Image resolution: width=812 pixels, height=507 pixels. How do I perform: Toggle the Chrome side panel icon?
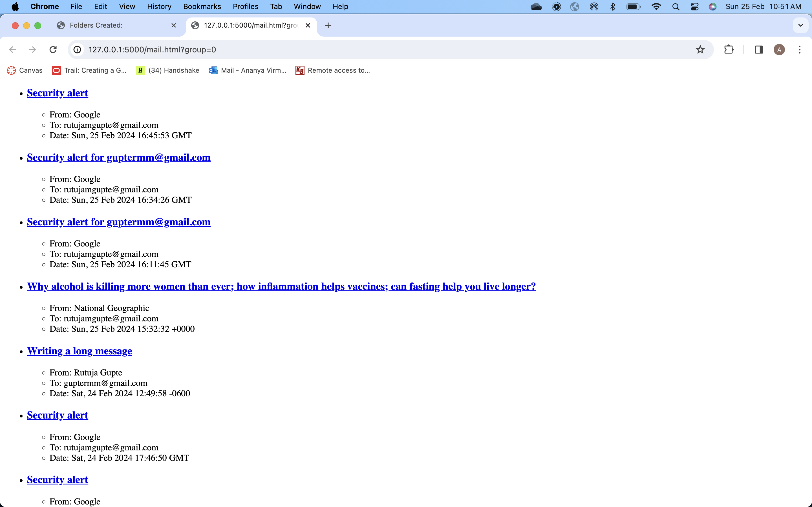(x=759, y=50)
